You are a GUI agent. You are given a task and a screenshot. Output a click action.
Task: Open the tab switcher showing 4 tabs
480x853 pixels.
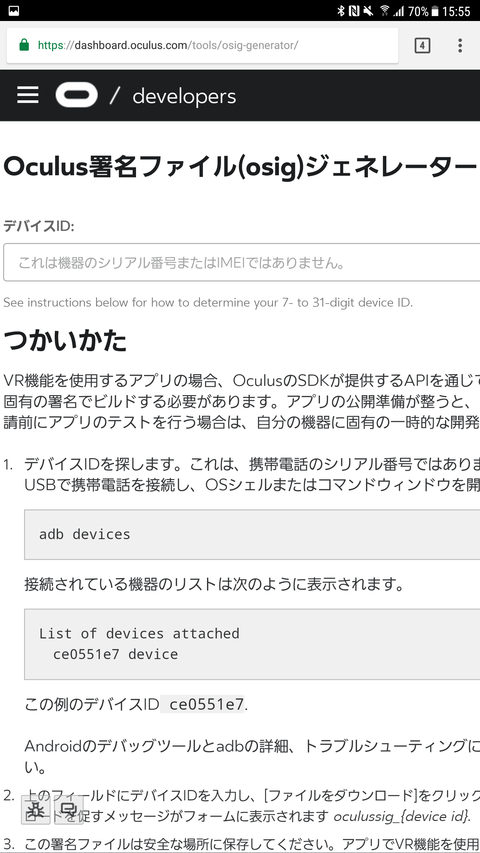click(x=422, y=46)
